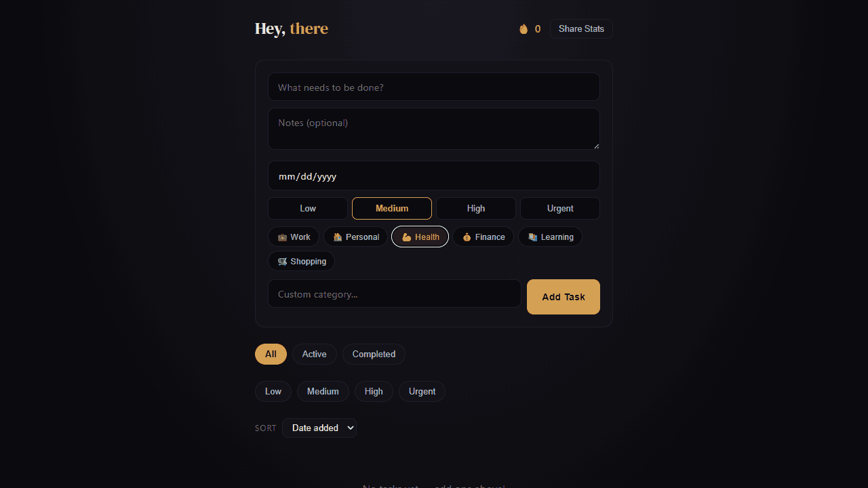Click the streak count 0
Viewport: 868px width, 488px height.
coord(538,29)
